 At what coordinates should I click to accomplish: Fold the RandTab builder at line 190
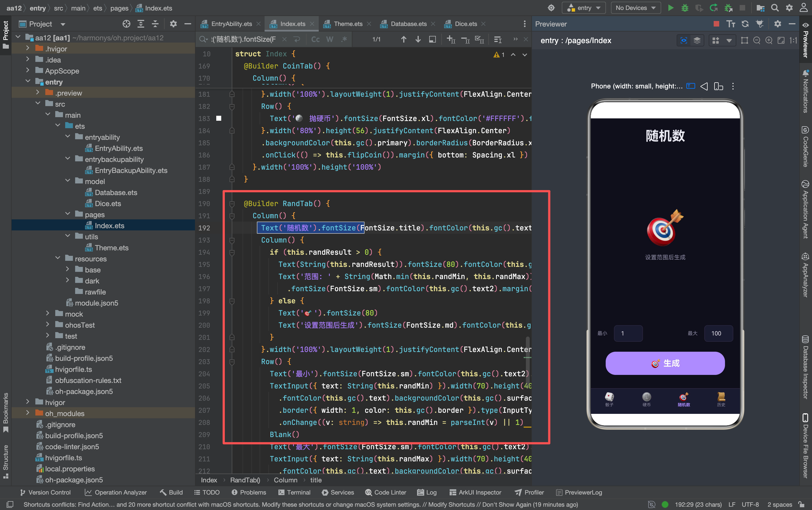tap(232, 204)
